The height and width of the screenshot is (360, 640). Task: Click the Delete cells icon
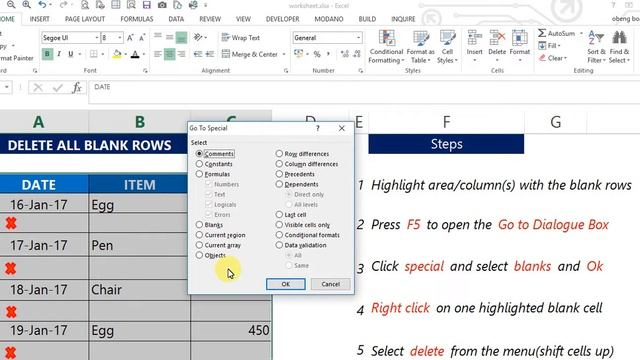pos(497,38)
